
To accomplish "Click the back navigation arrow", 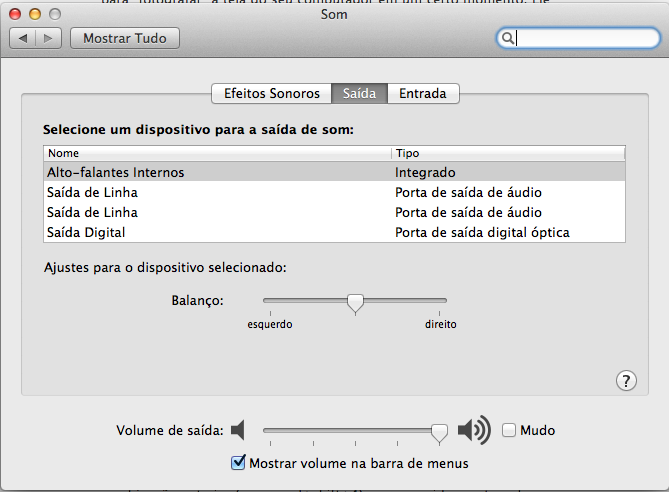I will (x=23, y=38).
